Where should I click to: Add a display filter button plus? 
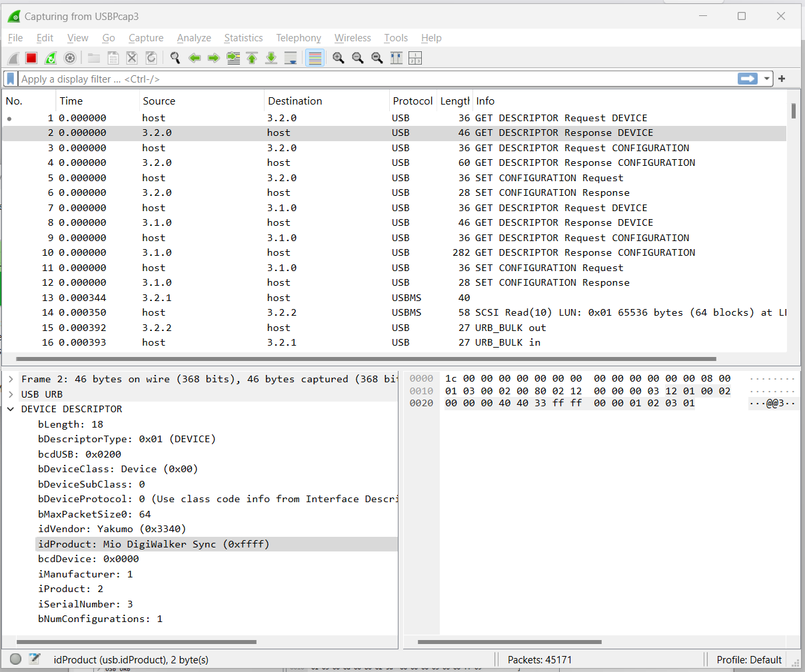coord(782,79)
